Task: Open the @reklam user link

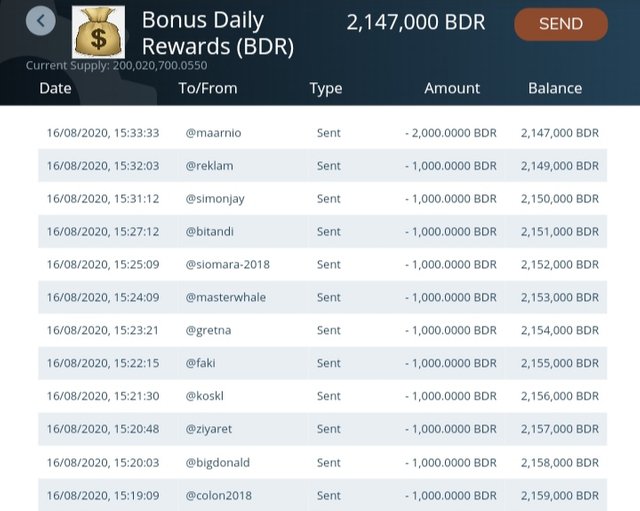Action: pyautogui.click(x=209, y=166)
